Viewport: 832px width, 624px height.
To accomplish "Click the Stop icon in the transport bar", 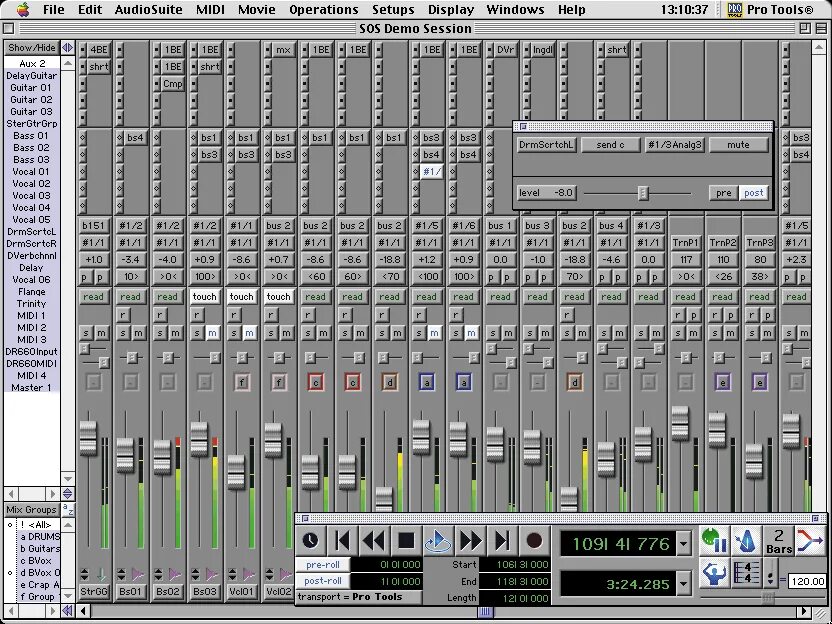I will (408, 541).
